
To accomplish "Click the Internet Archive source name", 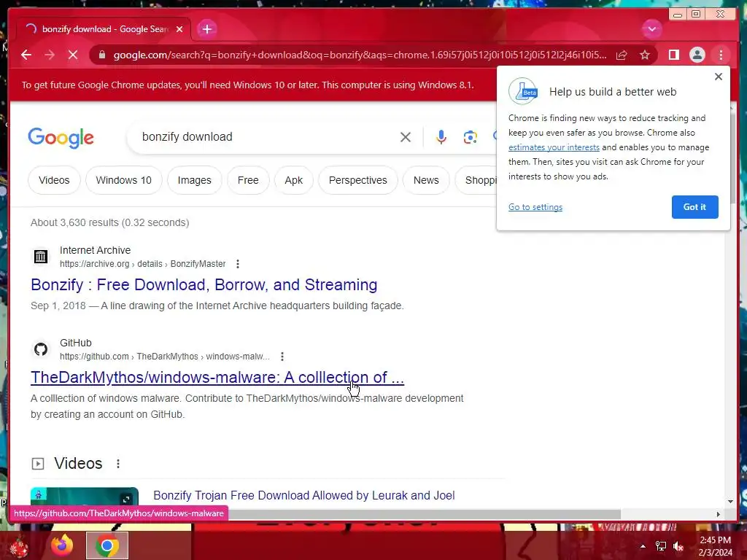I will [x=96, y=250].
